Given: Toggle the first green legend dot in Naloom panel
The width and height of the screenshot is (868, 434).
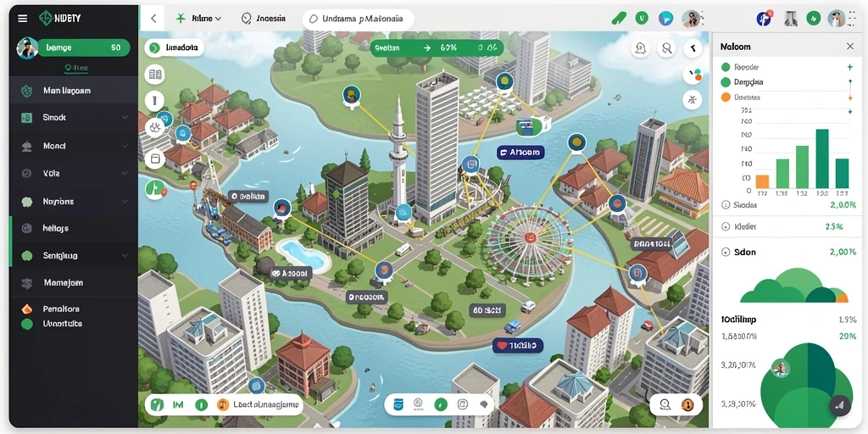Looking at the screenshot, I should point(726,68).
